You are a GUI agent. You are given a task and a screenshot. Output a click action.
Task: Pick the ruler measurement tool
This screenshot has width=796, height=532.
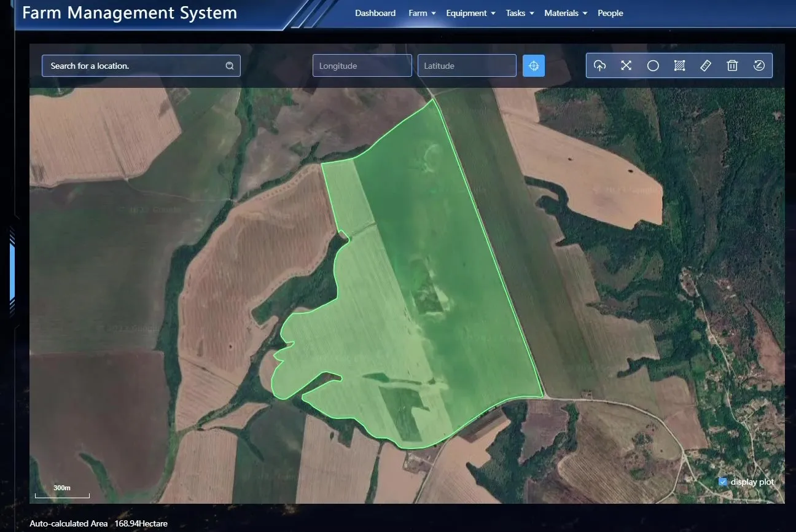(706, 66)
